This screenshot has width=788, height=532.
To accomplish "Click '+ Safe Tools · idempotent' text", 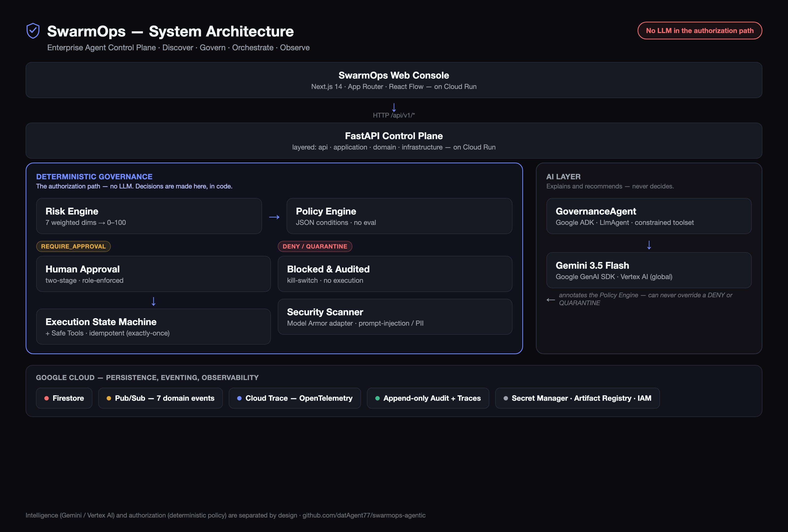I will pos(107,333).
